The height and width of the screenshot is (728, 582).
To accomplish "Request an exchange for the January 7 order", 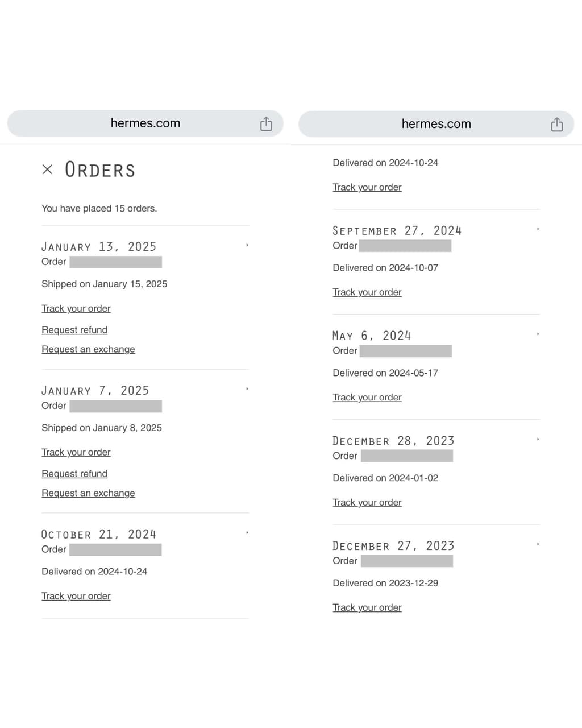I will tap(88, 493).
